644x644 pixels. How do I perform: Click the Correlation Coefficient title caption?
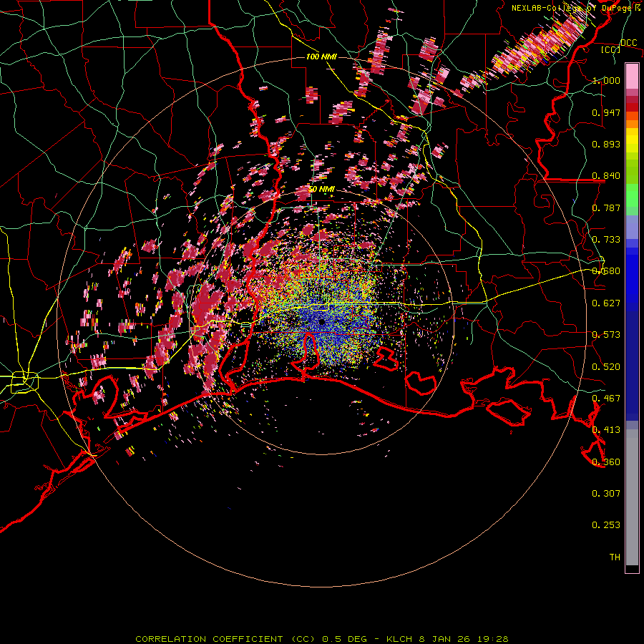[322, 639]
